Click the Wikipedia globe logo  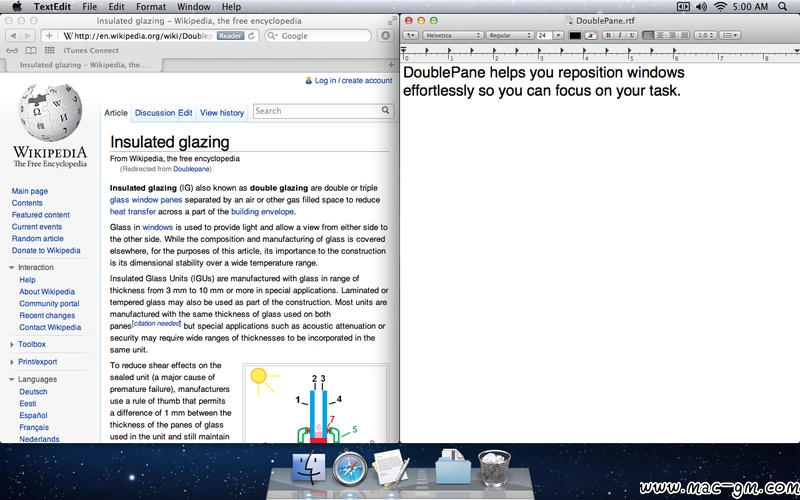[50, 113]
